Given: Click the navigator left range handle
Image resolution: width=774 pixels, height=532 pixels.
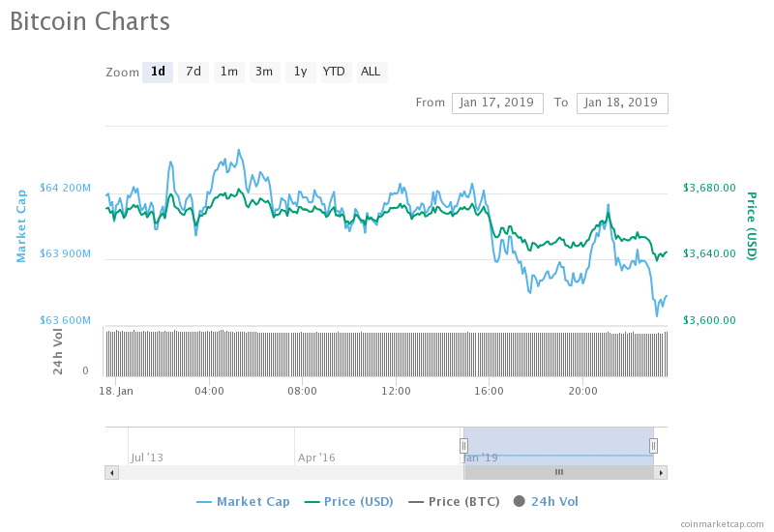Looking at the screenshot, I should tap(463, 445).
